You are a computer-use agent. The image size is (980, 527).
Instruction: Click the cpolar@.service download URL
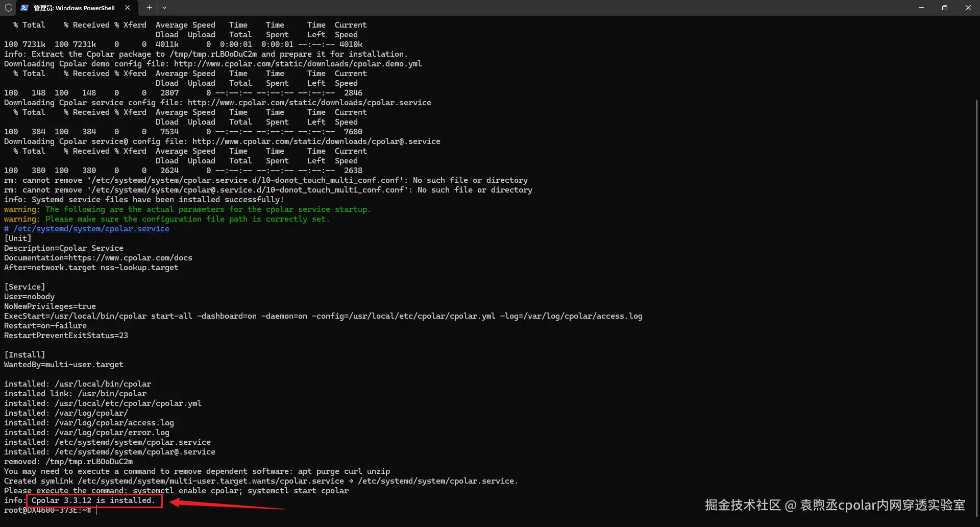(316, 141)
